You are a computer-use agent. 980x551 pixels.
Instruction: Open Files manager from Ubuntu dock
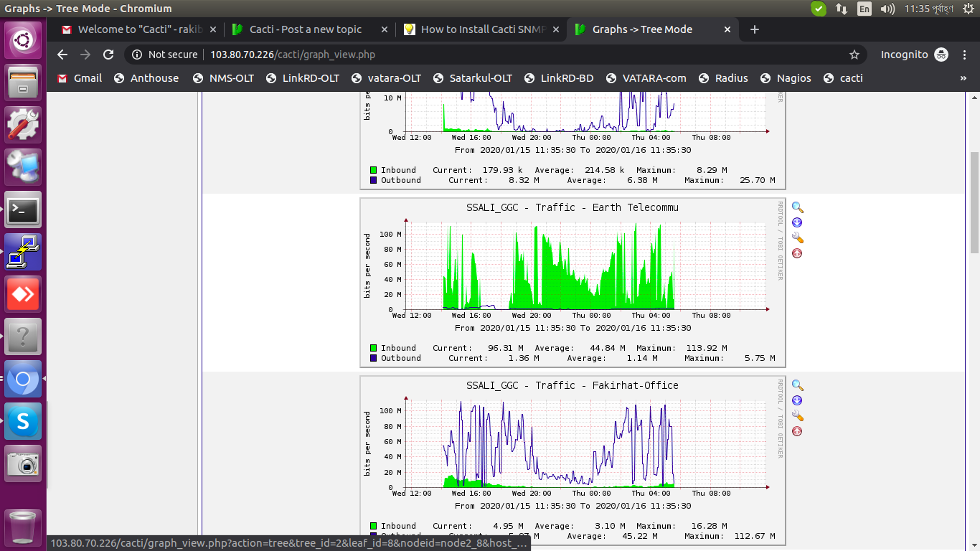click(x=23, y=83)
